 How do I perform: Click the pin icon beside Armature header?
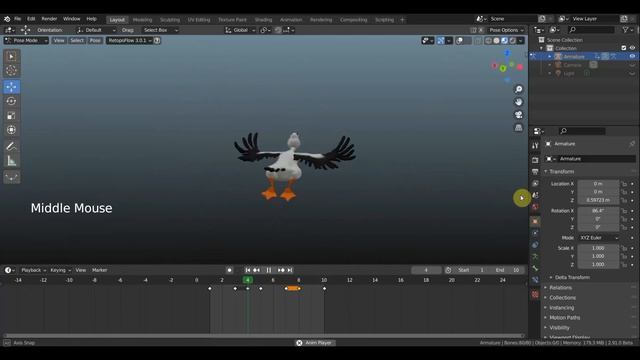(632, 144)
